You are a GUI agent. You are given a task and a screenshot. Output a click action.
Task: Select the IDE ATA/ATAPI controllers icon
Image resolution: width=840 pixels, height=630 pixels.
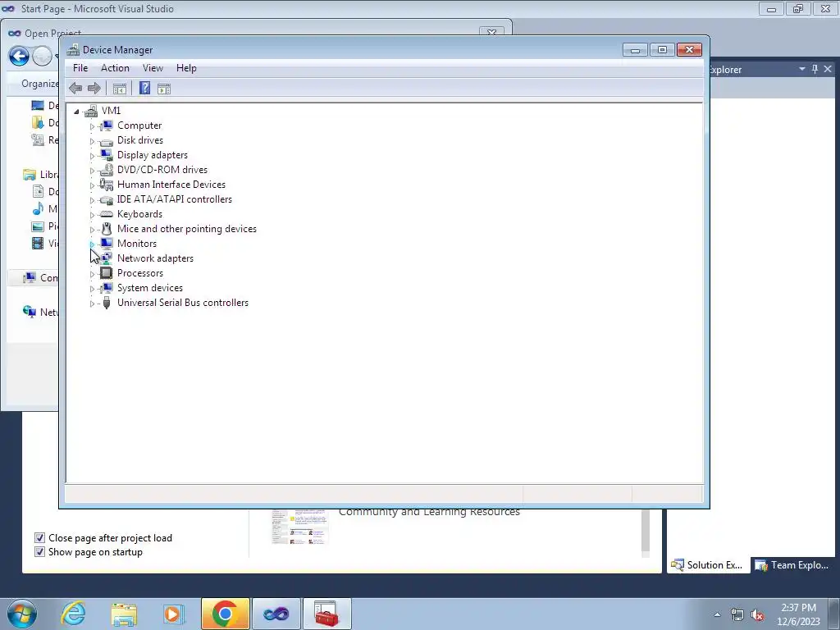click(x=107, y=199)
